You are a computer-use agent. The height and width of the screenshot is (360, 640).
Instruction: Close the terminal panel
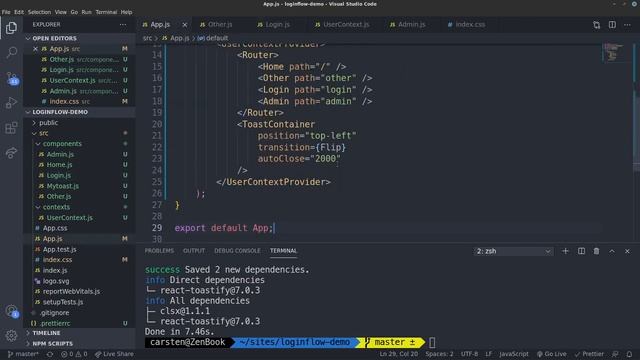coord(627,251)
